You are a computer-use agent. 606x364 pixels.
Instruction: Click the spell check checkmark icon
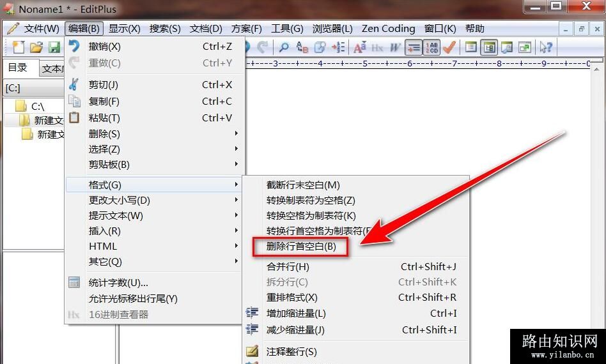449,47
